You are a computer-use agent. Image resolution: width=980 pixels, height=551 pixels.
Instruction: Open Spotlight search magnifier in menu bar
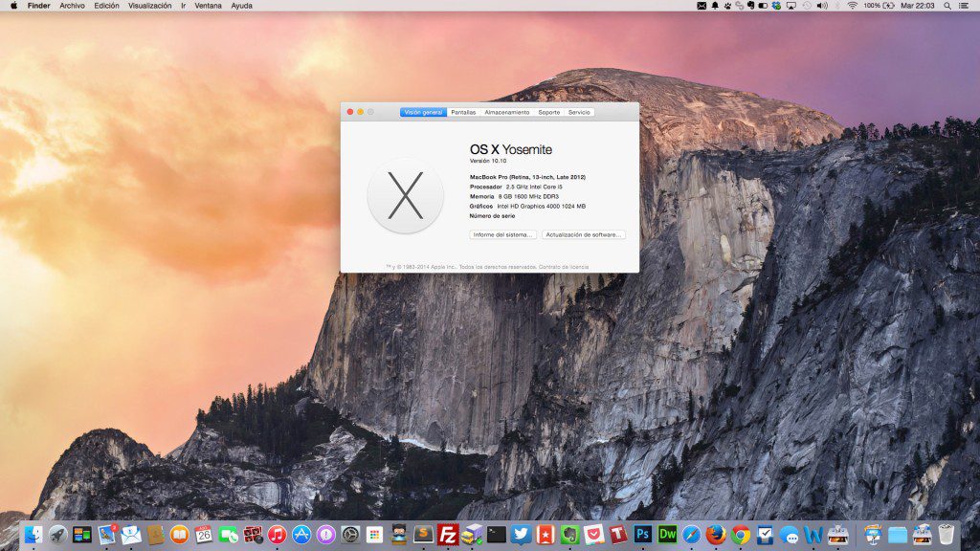[x=947, y=6]
